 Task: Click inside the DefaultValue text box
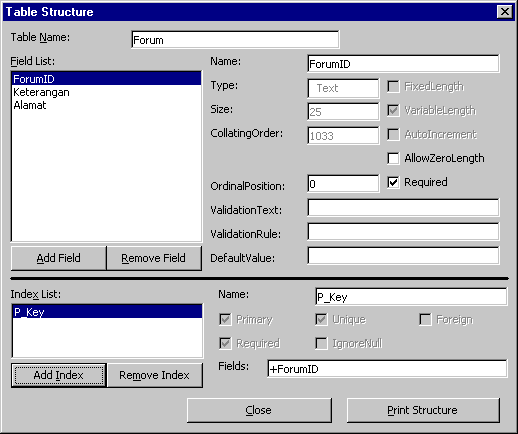tap(403, 256)
